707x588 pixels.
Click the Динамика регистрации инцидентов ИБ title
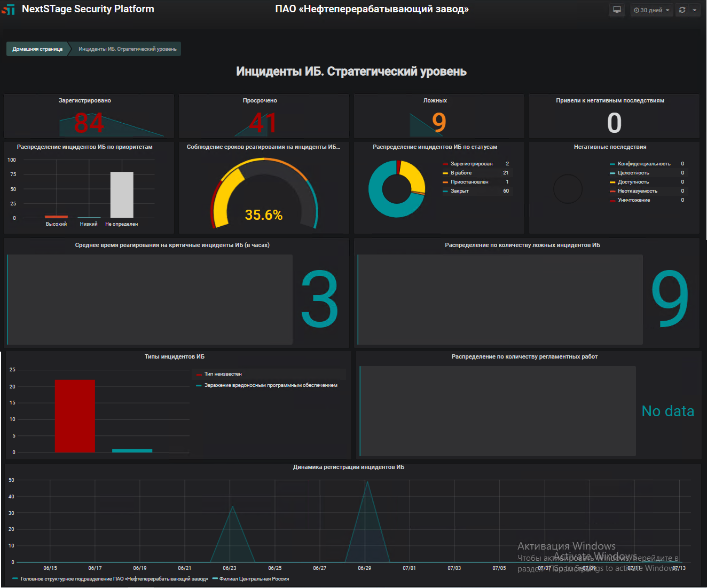coord(349,467)
